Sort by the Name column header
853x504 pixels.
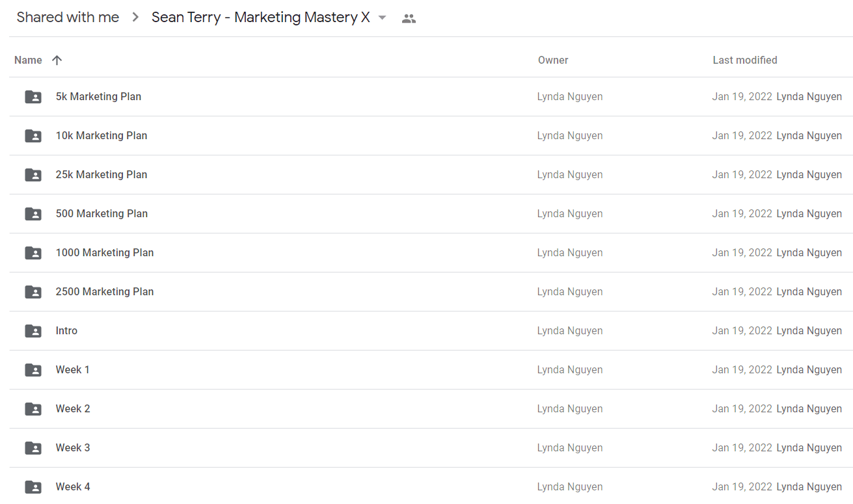(x=28, y=60)
